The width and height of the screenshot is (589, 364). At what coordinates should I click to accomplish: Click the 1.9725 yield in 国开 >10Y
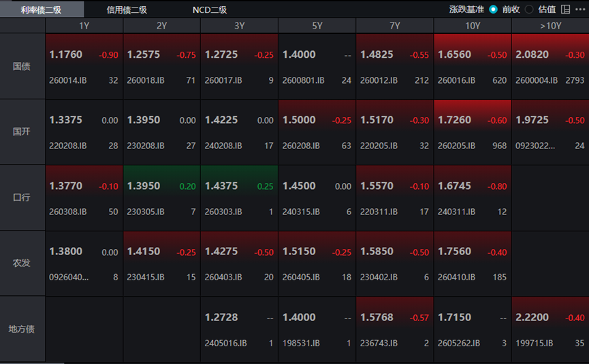point(532,120)
